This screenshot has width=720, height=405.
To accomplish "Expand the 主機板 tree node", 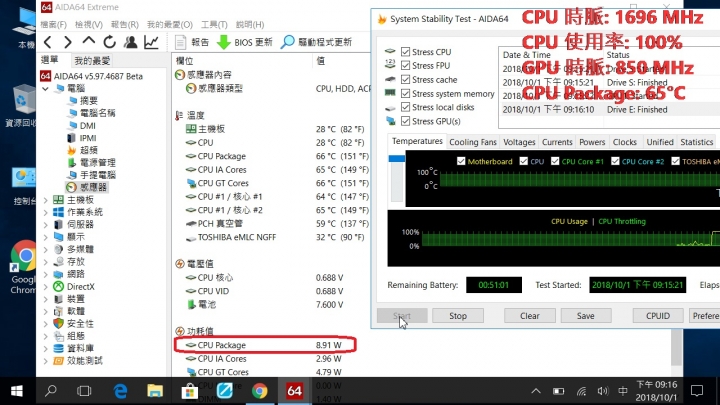I will 45,200.
